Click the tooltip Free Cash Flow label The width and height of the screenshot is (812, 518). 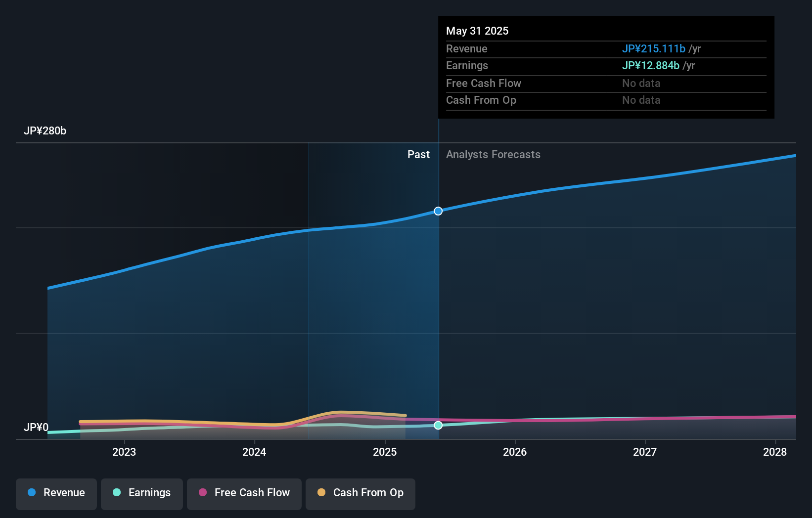[484, 83]
